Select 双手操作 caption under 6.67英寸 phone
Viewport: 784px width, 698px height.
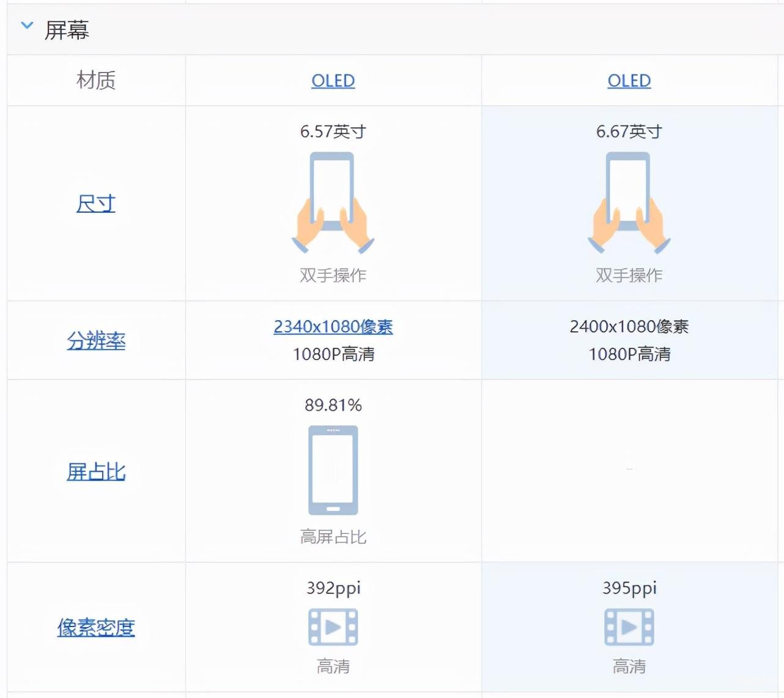click(x=629, y=275)
